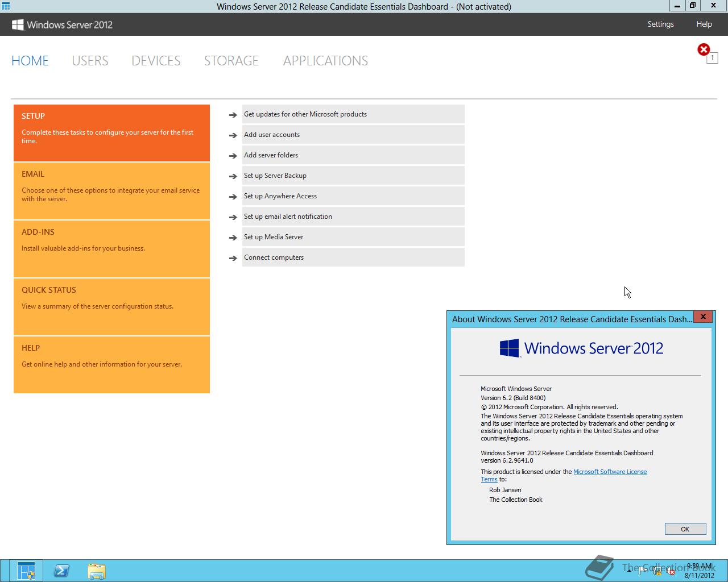728x582 pixels.
Task: Launch Windows PowerShell from the taskbar
Action: tap(61, 571)
